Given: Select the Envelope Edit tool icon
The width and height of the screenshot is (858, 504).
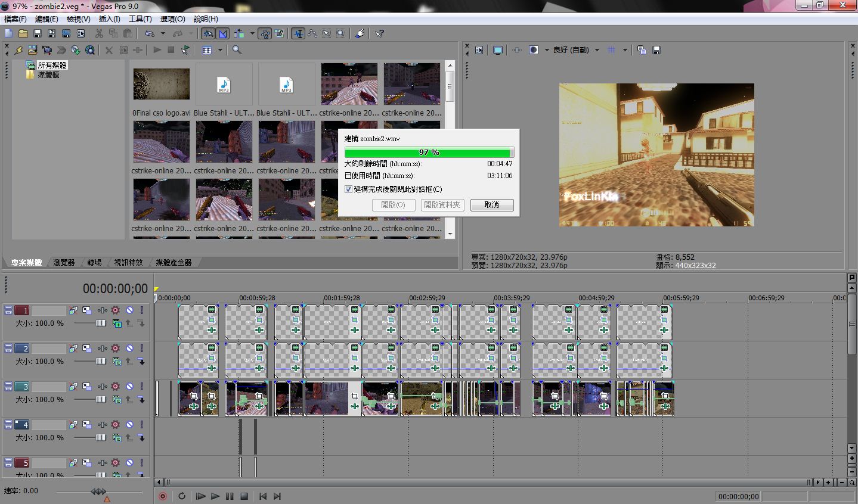Looking at the screenshot, I should point(312,33).
